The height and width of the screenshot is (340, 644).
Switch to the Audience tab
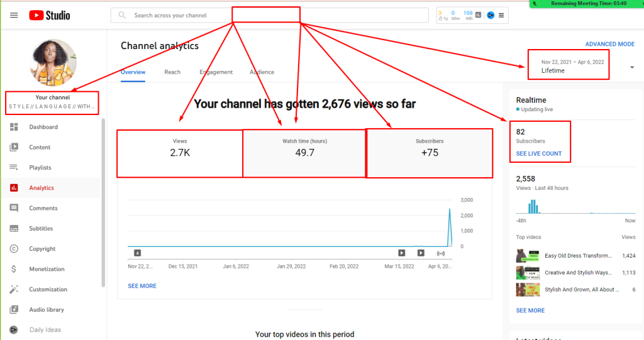coord(262,72)
